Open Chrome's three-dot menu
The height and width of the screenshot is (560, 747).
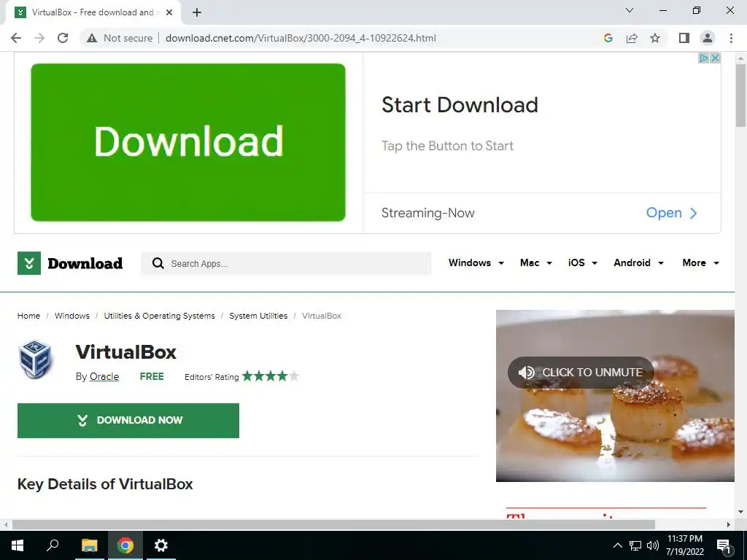pos(731,38)
